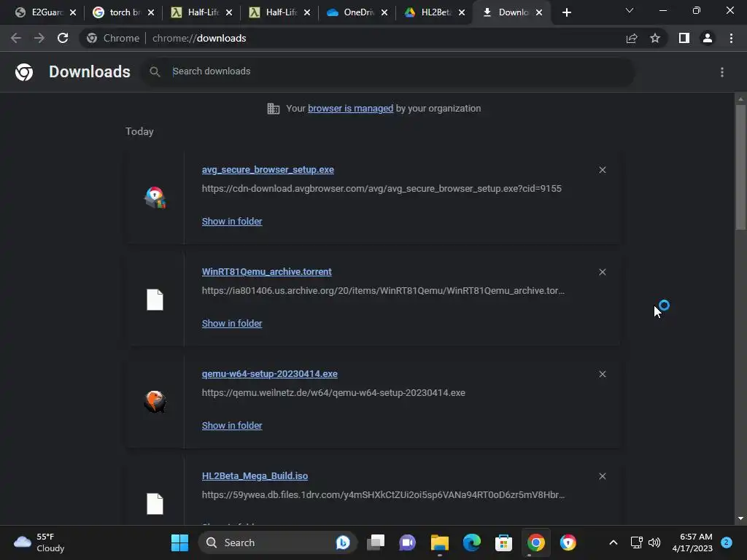Viewport: 747px width, 560px height.
Task: Open avg_secure_browser_setup.exe file link
Action: 268,169
